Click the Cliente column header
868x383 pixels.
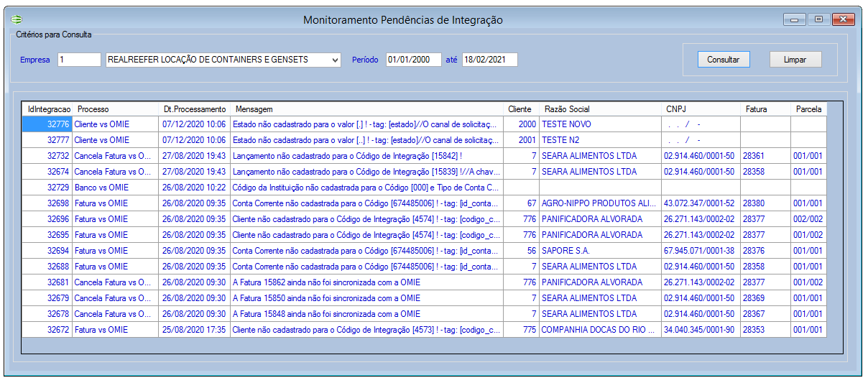522,109
